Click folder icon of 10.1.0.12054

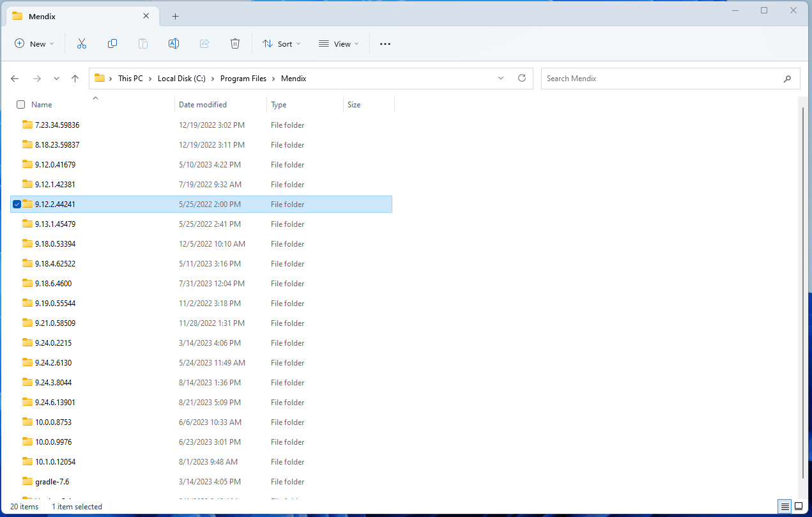tap(27, 461)
